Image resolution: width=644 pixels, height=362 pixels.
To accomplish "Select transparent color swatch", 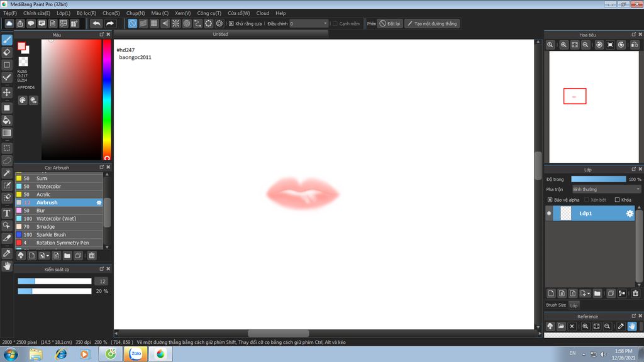I will click(23, 62).
